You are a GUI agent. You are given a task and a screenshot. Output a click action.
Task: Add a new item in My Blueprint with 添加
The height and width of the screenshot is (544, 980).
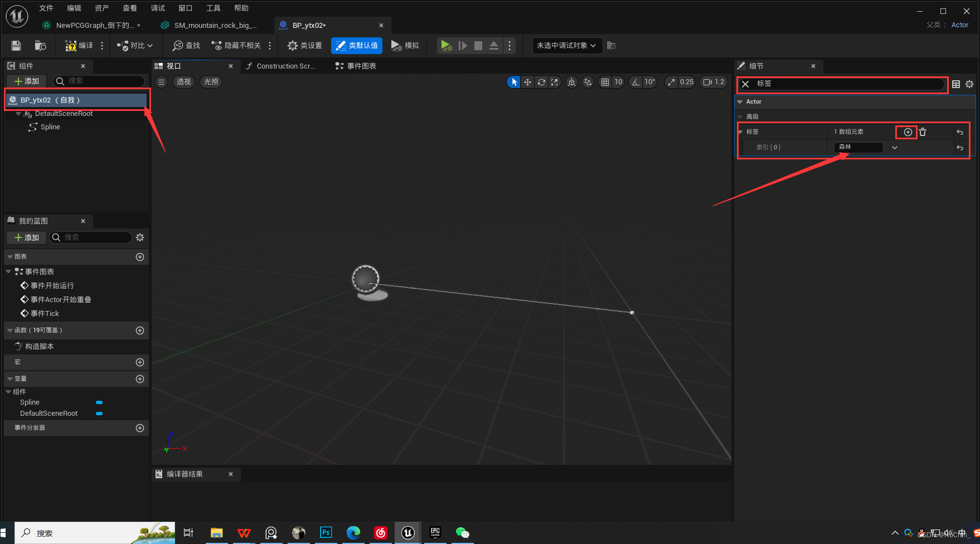coord(27,238)
